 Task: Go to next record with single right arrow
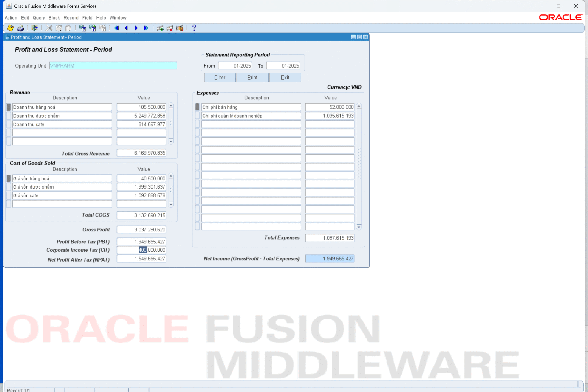tap(136, 28)
